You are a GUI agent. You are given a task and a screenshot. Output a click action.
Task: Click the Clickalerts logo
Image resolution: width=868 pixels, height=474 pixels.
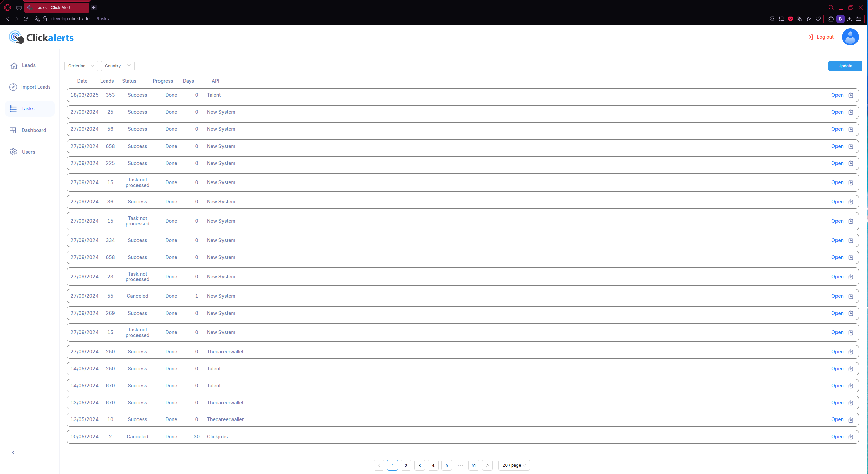[x=41, y=37]
